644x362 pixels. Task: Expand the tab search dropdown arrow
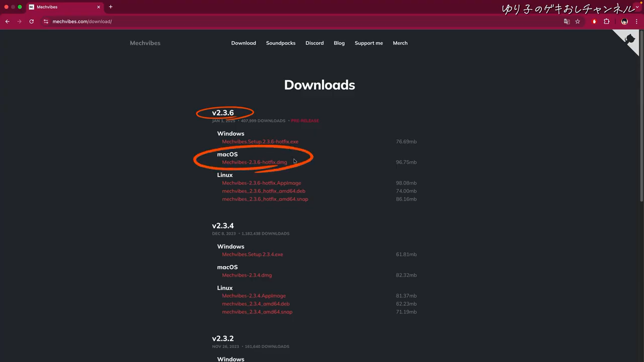637,7
